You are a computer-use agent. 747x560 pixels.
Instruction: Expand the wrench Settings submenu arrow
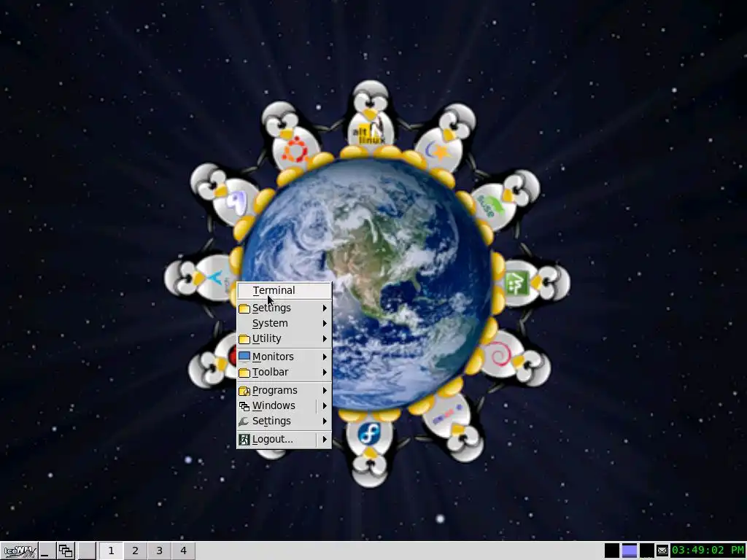[x=325, y=421]
